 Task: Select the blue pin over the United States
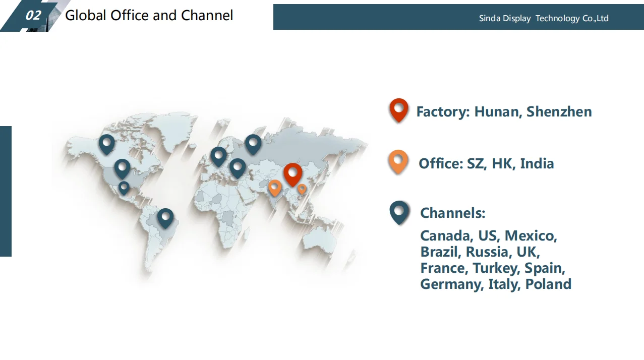coord(122,167)
